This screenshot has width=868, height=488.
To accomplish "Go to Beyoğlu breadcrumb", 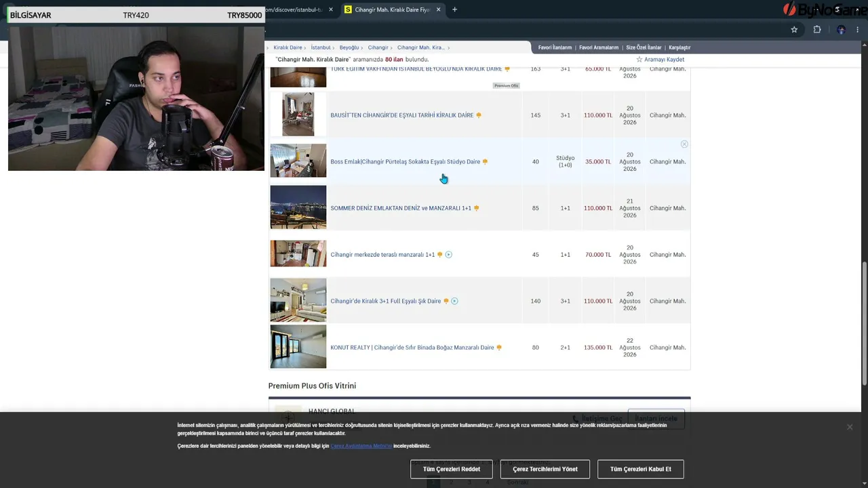I will 349,47.
